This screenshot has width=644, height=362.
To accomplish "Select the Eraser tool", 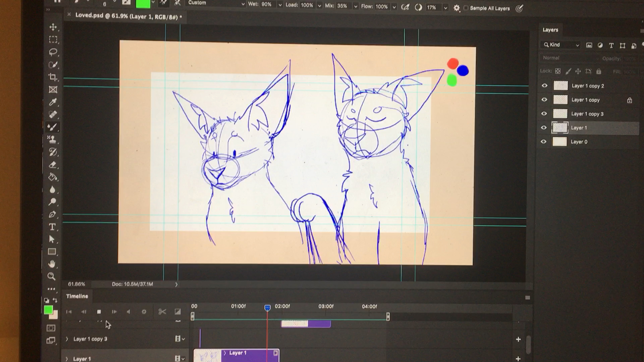I will (x=52, y=165).
